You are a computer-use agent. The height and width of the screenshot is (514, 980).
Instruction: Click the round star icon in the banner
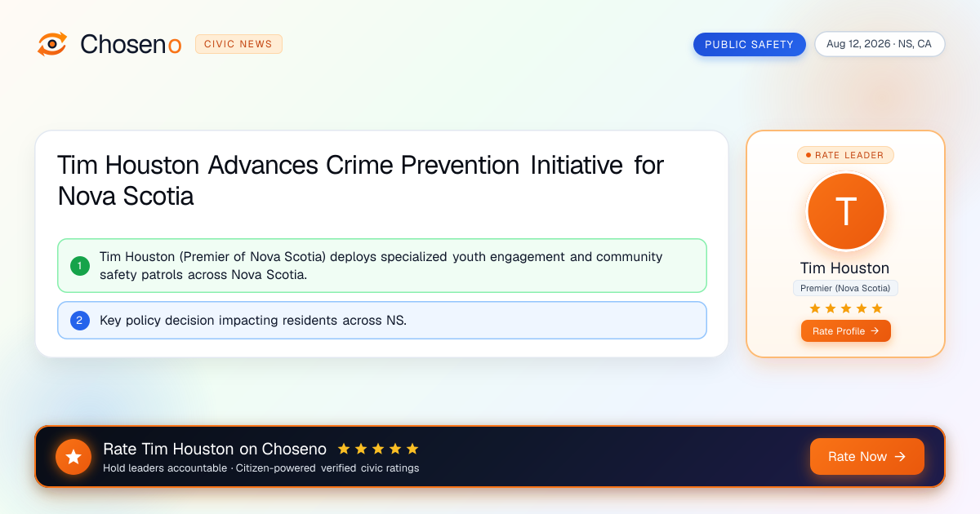73,457
